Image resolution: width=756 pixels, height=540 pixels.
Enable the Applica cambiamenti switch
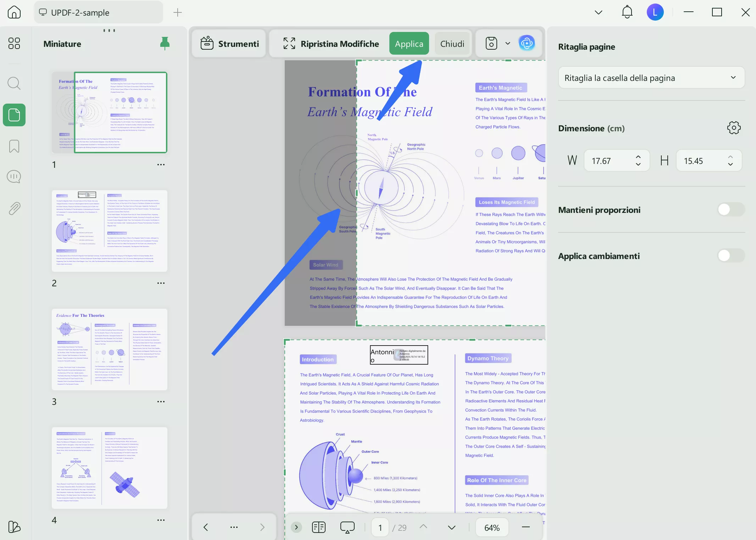(x=730, y=256)
